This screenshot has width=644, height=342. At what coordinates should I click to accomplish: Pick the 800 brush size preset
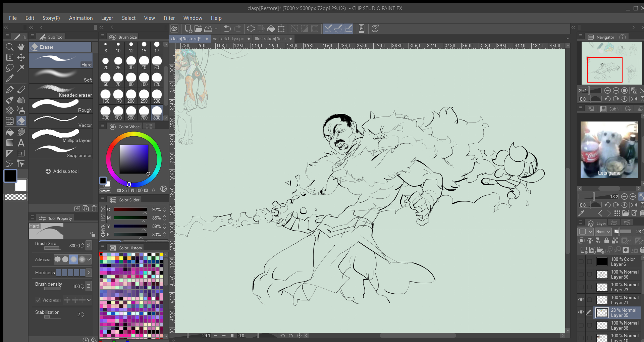click(x=157, y=113)
